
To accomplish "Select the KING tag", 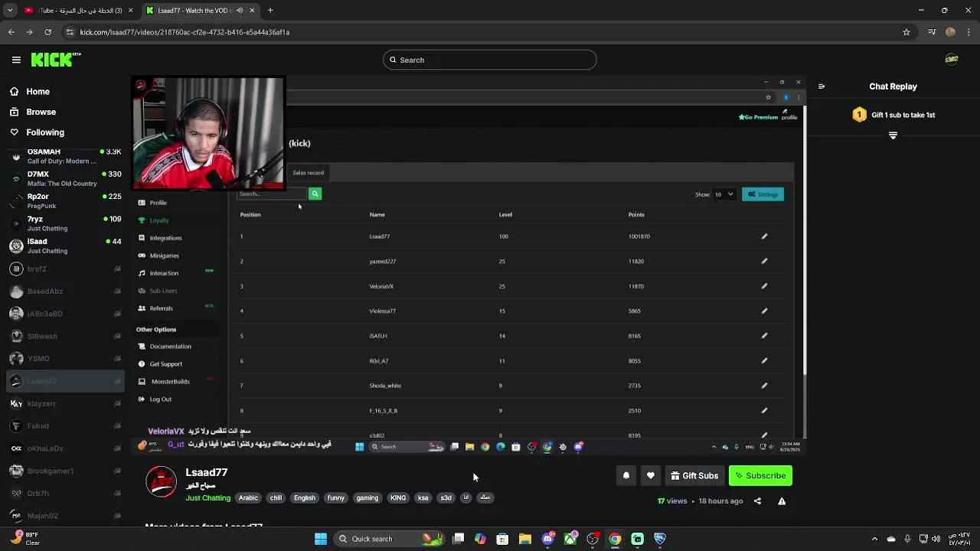I will [x=398, y=498].
